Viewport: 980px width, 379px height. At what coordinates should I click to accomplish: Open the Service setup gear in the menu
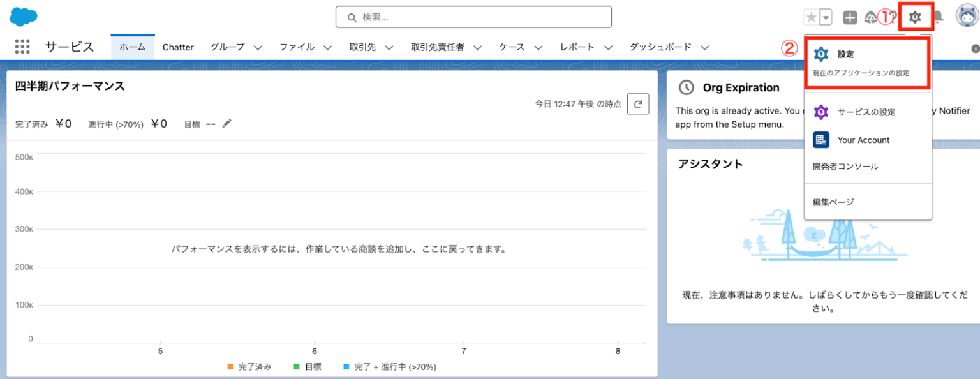[822, 111]
